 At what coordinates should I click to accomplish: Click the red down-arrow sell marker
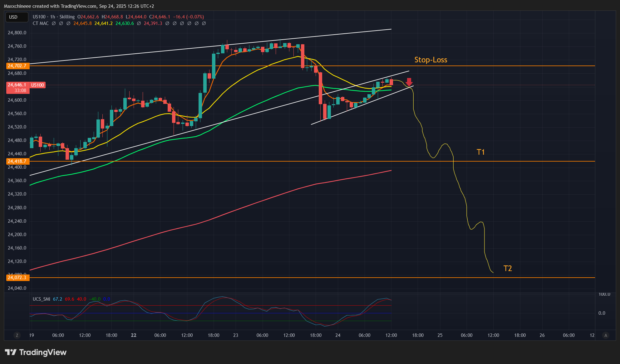(409, 82)
